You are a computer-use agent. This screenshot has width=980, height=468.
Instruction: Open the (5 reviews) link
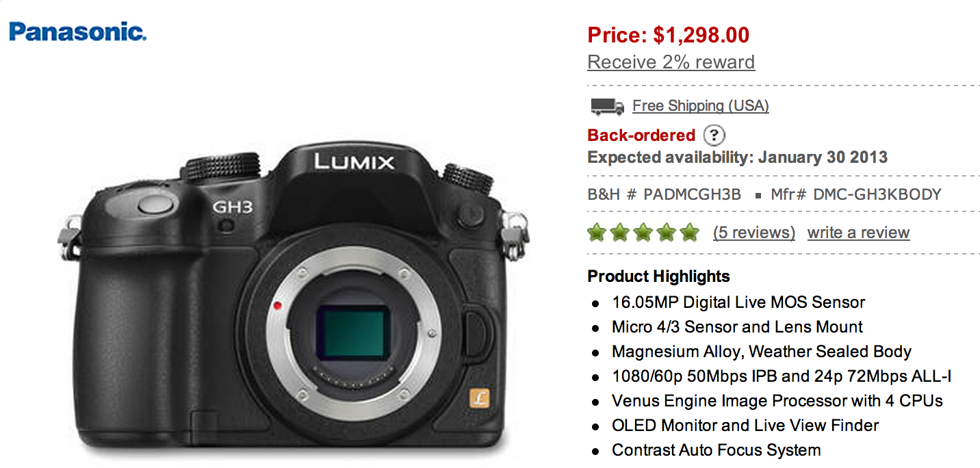click(x=753, y=233)
